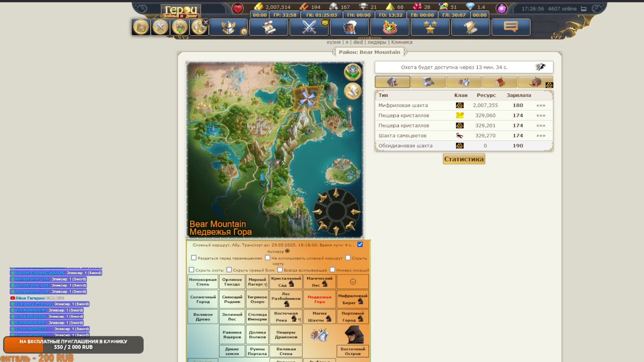644x362 pixels.
Task: Open second Пещера кристаллов row arrows
Action: pos(541,125)
